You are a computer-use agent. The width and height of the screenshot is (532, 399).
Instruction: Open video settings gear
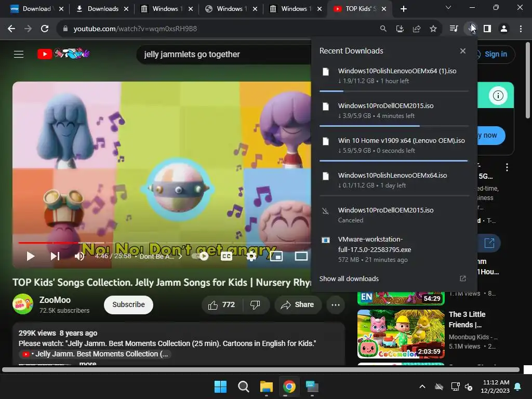(251, 256)
